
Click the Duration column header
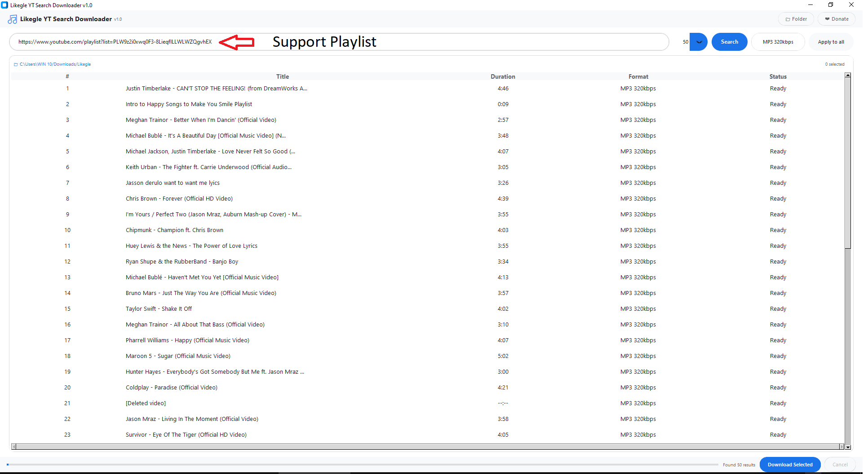pos(503,76)
